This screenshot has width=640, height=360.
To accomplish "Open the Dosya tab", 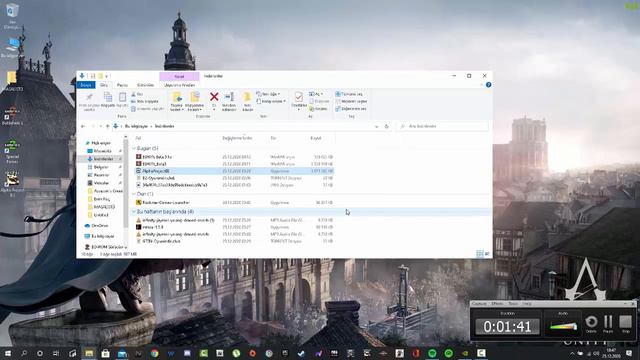I will 86,85.
